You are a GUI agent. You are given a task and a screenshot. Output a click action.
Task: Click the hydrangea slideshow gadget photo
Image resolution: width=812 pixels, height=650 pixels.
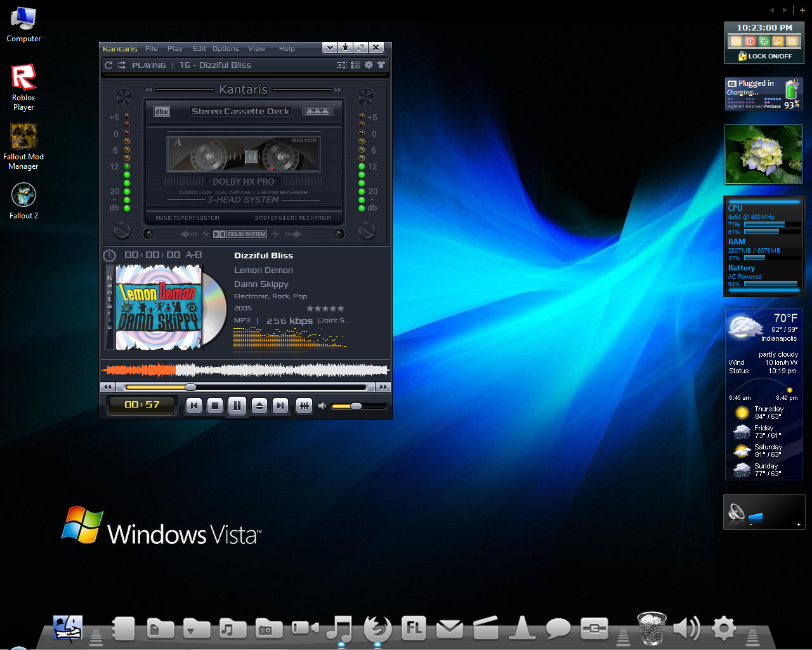click(x=764, y=154)
